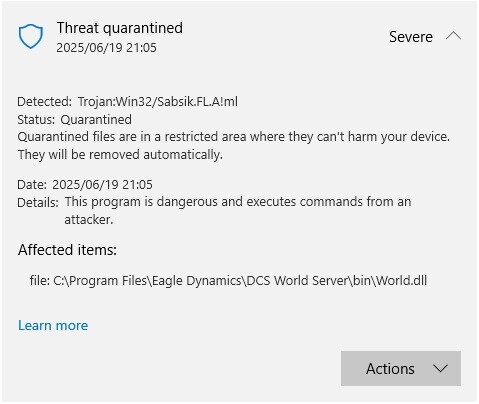This screenshot has height=404, width=479.
Task: Select the Trojan:Win32/Sabsik.FL.A!ml threat name
Action: [158, 102]
